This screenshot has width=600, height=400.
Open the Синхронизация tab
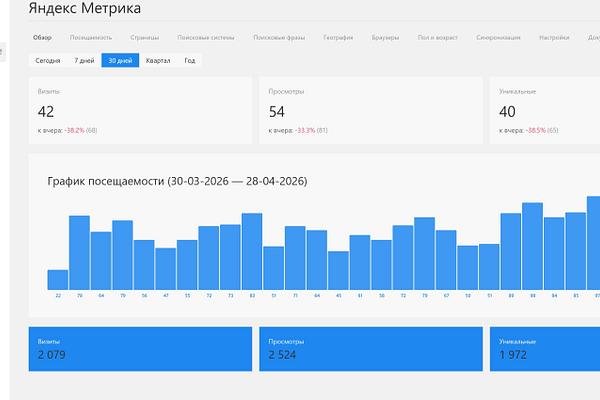tap(498, 38)
